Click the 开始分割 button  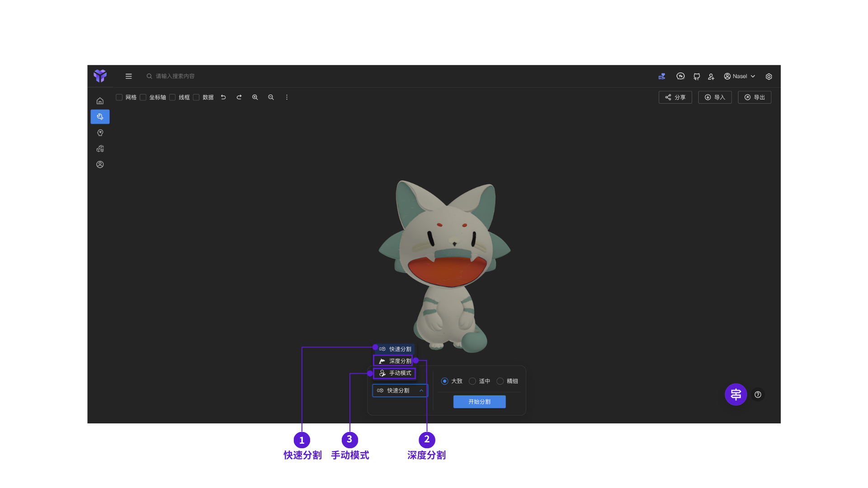click(479, 402)
